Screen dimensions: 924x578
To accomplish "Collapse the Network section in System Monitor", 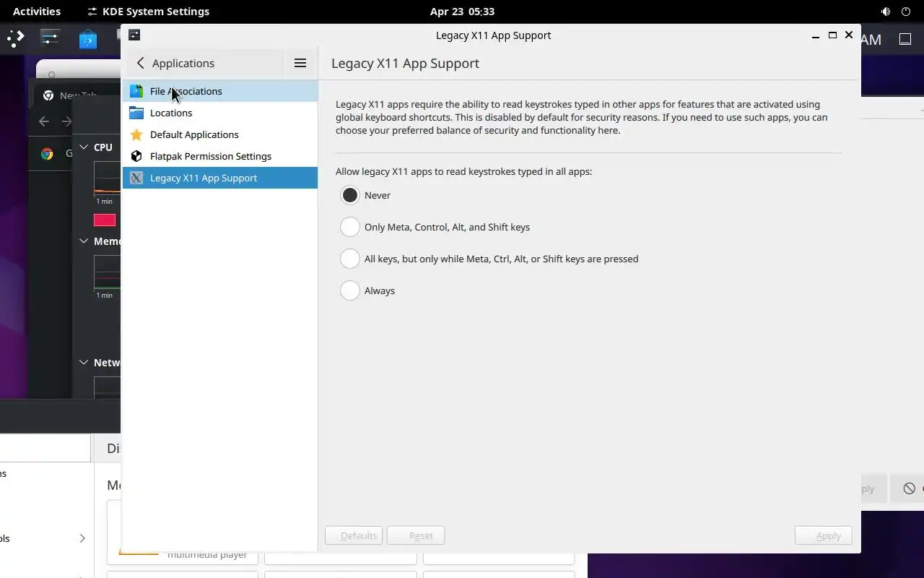I will 84,362.
